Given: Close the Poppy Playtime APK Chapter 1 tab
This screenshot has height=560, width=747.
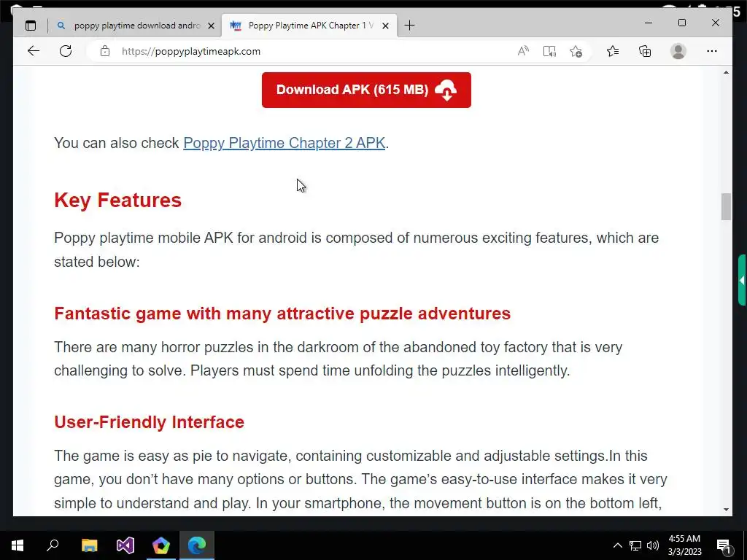Looking at the screenshot, I should point(385,26).
